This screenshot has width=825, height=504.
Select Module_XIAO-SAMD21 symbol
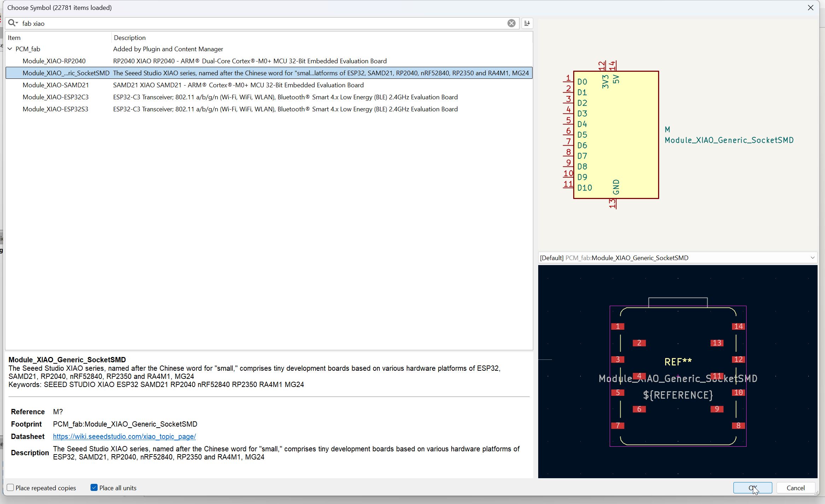coord(56,85)
